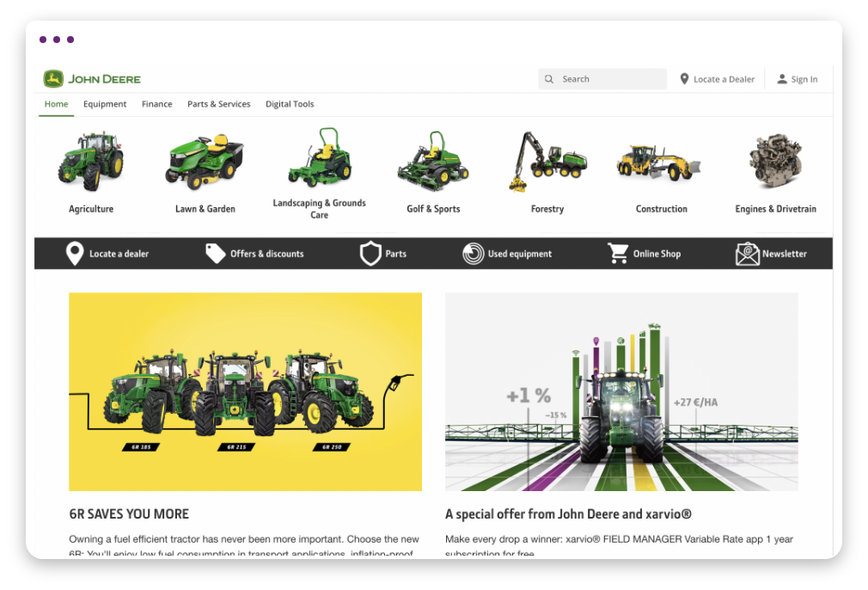Click the Parts text in the dark bar
Screen dimensions: 868x590
396,254
